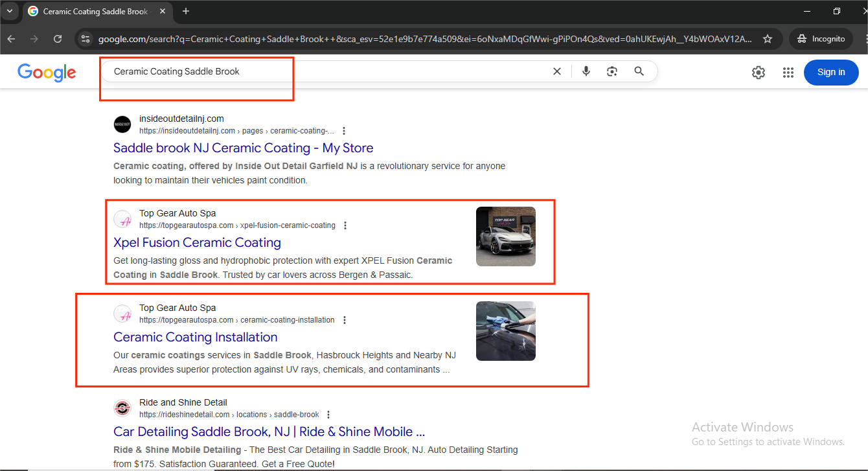
Task: Open Google Lens image search
Action: 612,71
